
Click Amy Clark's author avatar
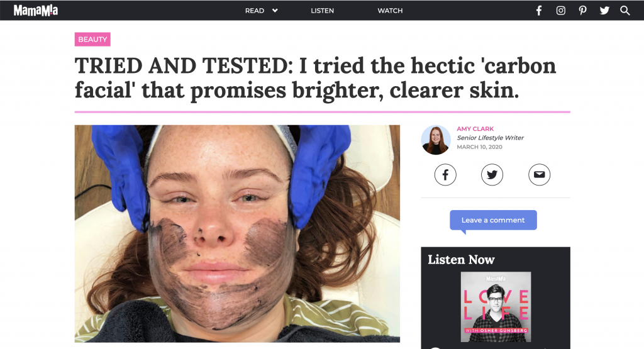coord(436,140)
